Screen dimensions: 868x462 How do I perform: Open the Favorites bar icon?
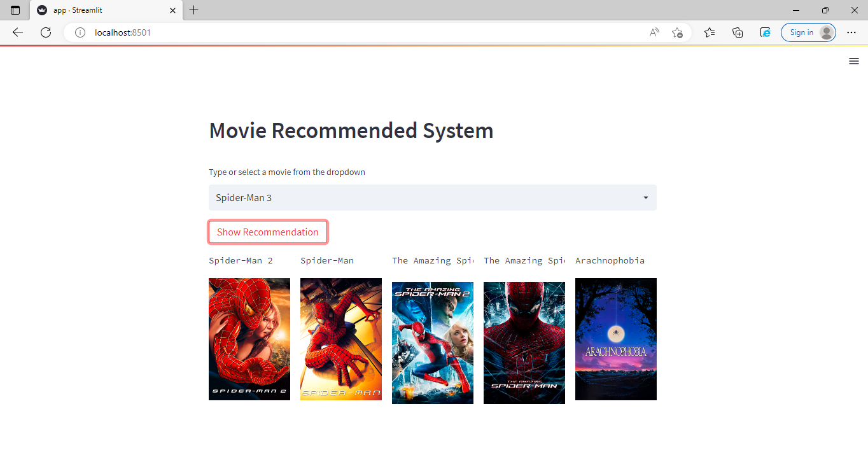point(710,32)
